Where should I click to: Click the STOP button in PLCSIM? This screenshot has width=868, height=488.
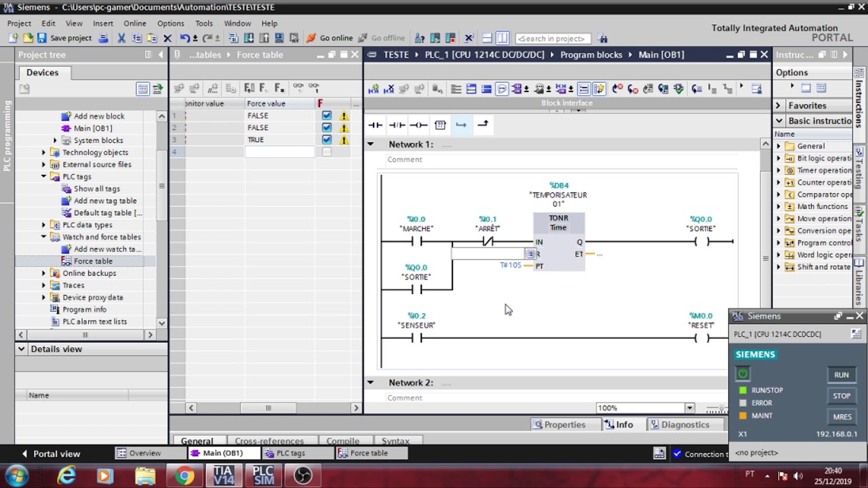coord(842,396)
